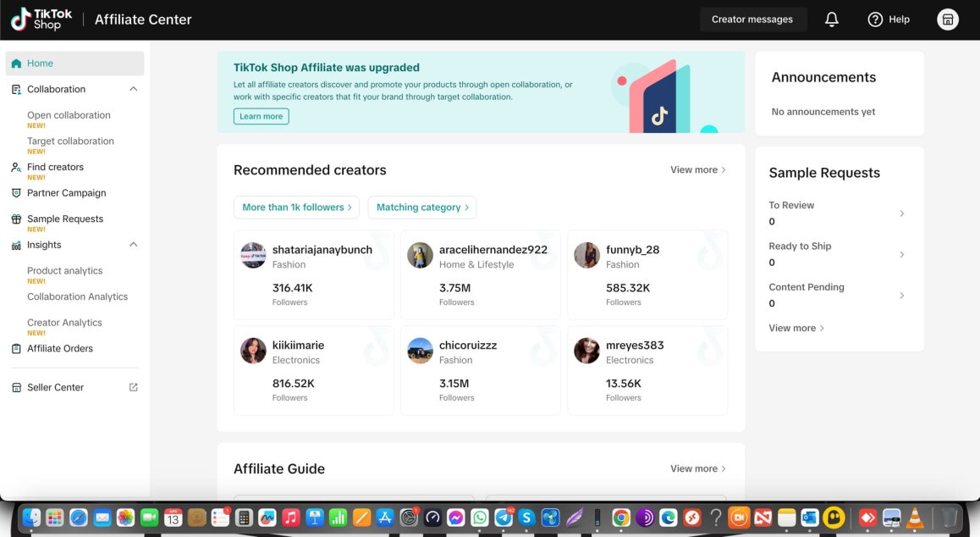Click No announcements yet text
980x537 pixels.
(823, 112)
